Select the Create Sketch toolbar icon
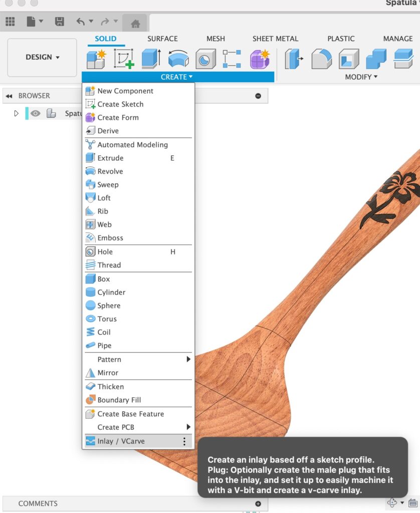Viewport: 420px width, 513px height. 123,59
